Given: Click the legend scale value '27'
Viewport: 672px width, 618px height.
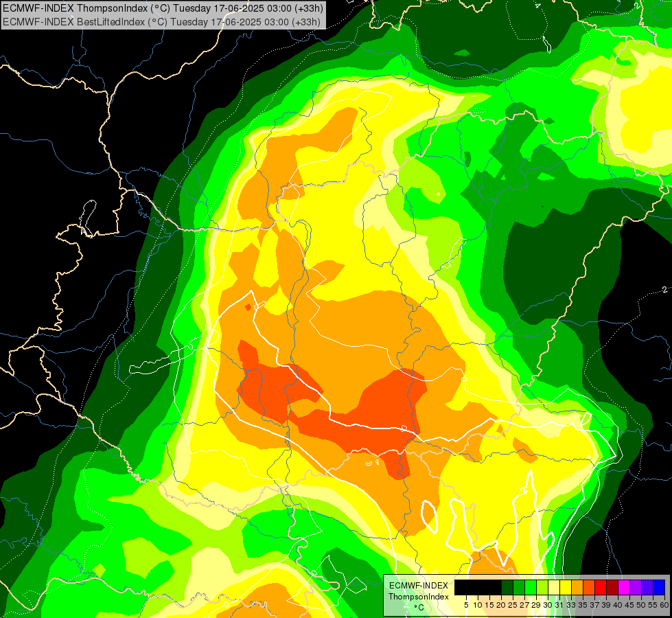Looking at the screenshot, I should [525, 605].
